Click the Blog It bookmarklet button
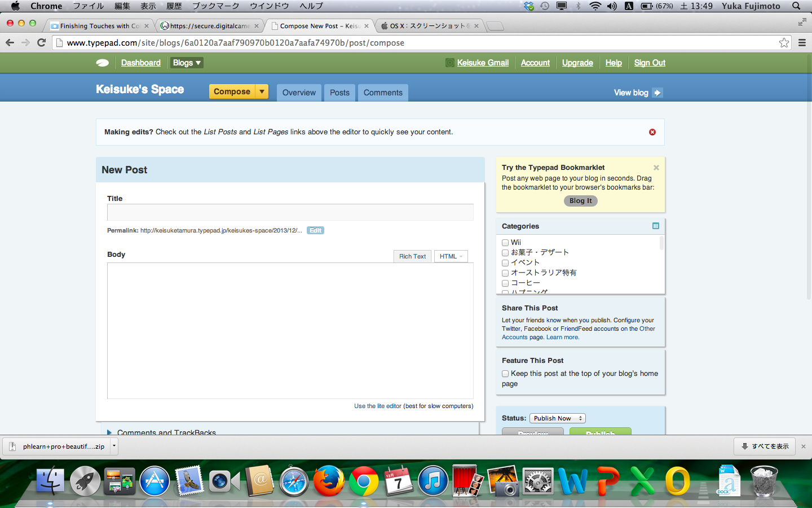This screenshot has width=812, height=508. (x=581, y=201)
